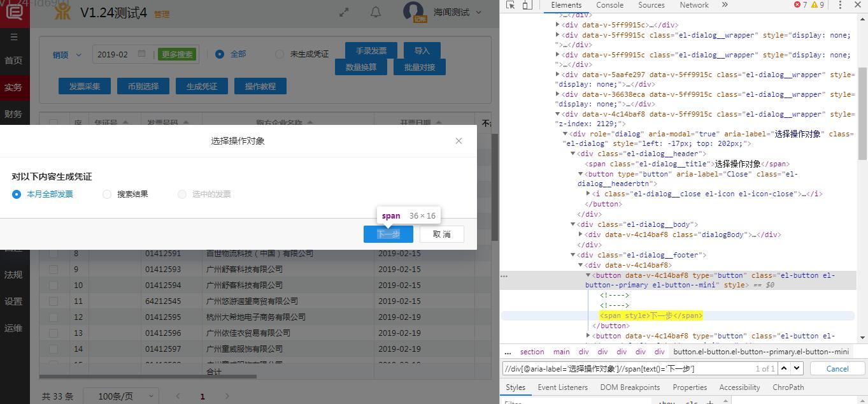Click the 生成凭证 button

pyautogui.click(x=202, y=86)
